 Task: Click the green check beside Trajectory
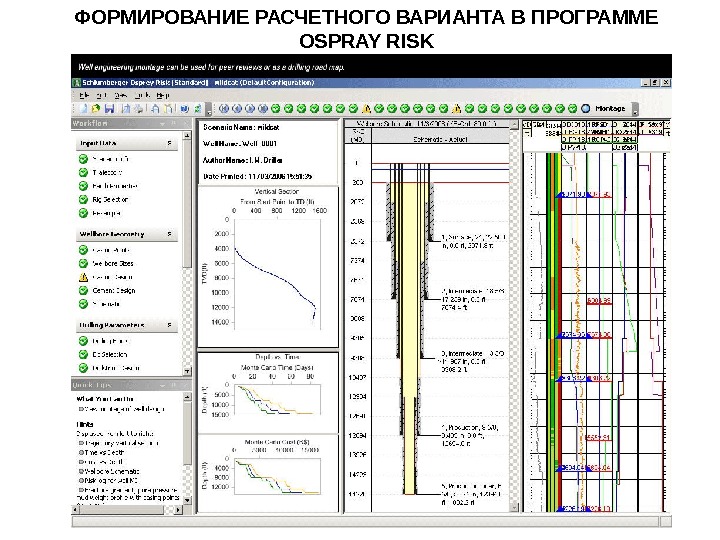[83, 173]
